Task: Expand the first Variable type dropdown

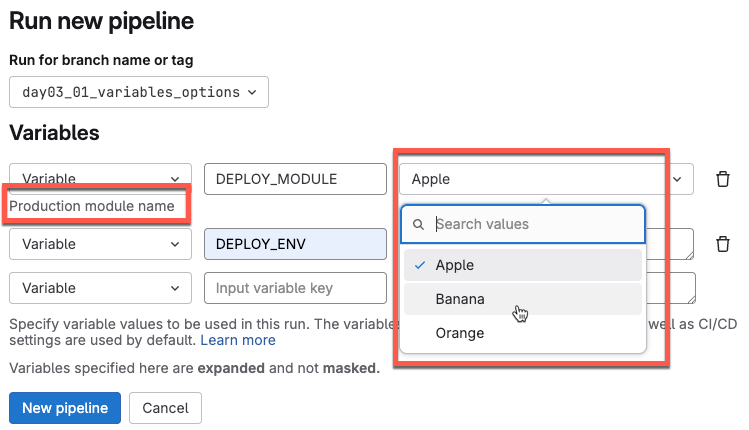Action: click(100, 179)
